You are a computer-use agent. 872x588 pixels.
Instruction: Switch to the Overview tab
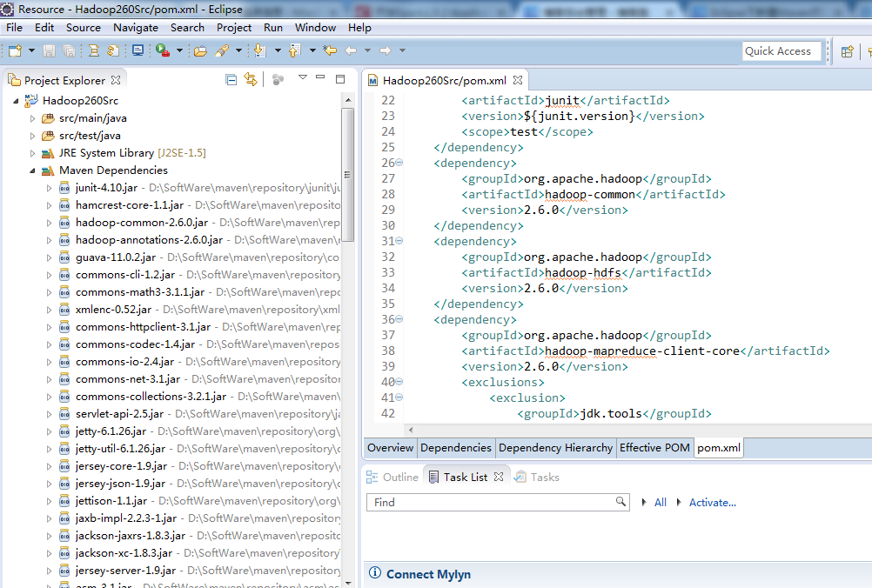pyautogui.click(x=391, y=448)
